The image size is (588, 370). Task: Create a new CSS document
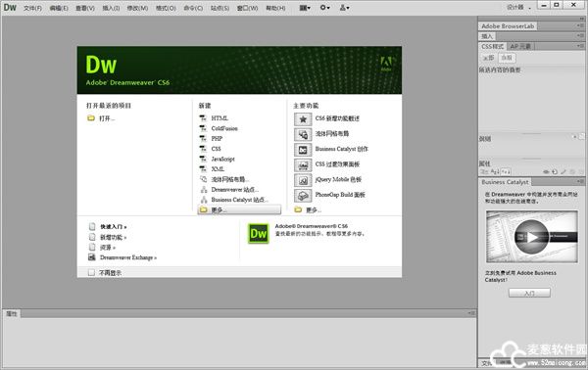coord(216,149)
